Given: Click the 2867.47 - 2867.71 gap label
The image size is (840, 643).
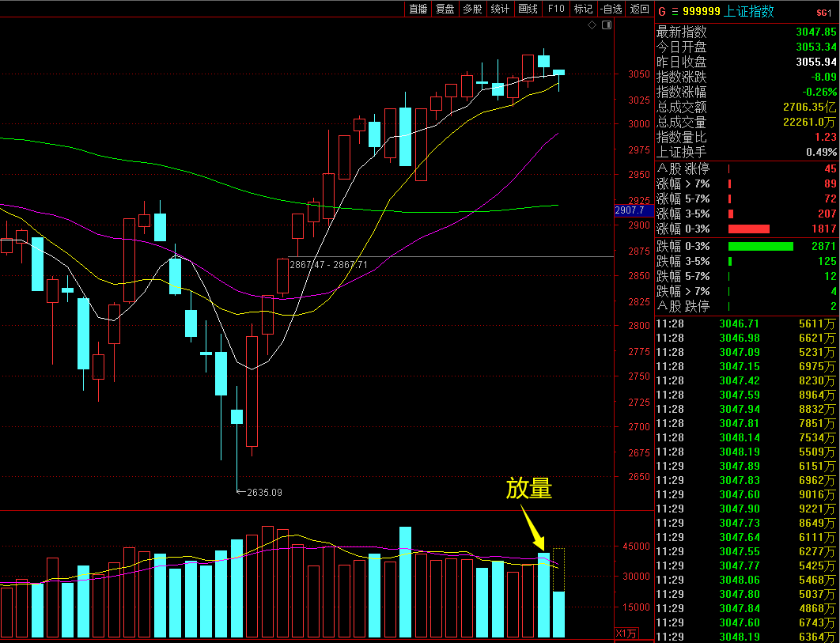Looking at the screenshot, I should pos(328,265).
